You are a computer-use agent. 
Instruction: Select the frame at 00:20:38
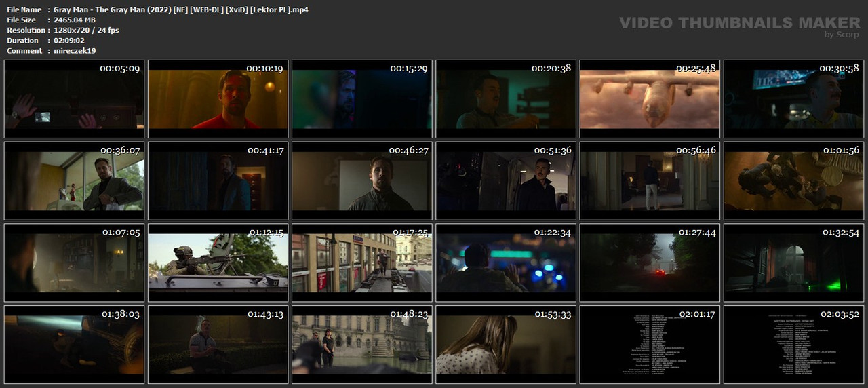(x=505, y=99)
